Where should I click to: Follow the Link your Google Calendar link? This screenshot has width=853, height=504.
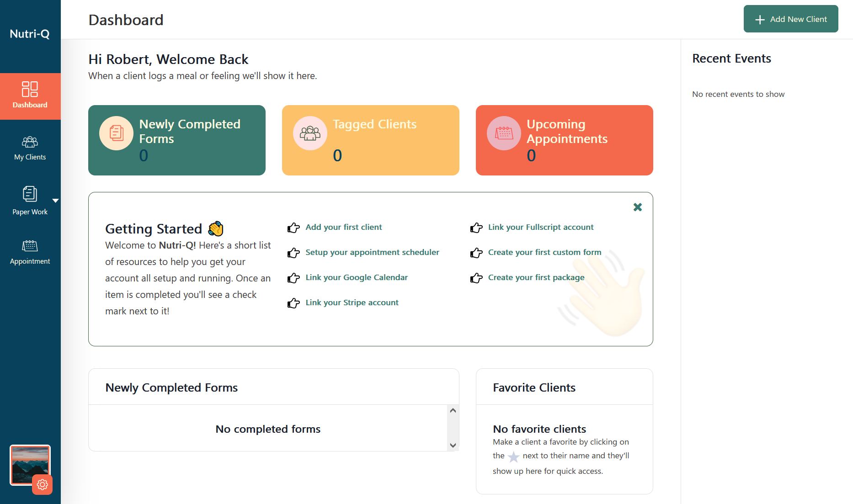tap(357, 277)
